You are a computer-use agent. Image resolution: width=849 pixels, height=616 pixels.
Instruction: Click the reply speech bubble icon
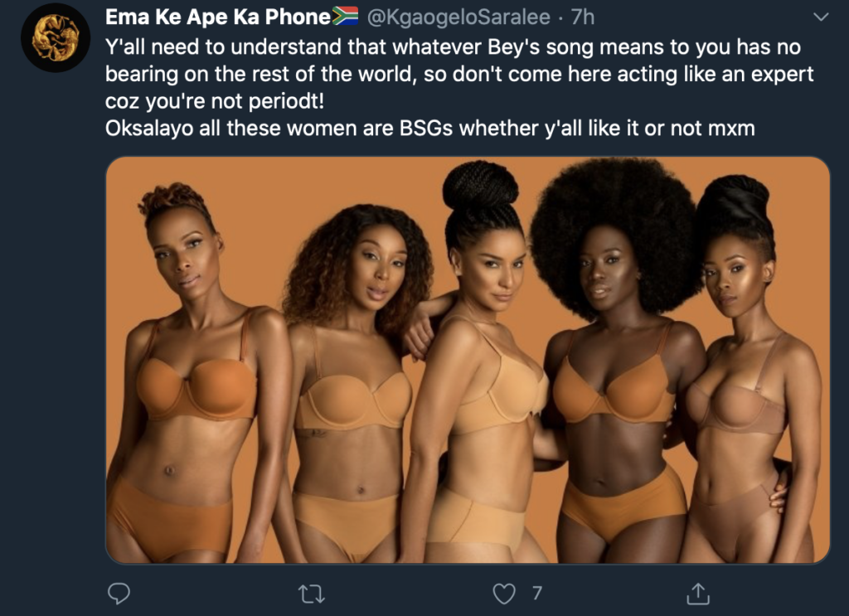(119, 594)
